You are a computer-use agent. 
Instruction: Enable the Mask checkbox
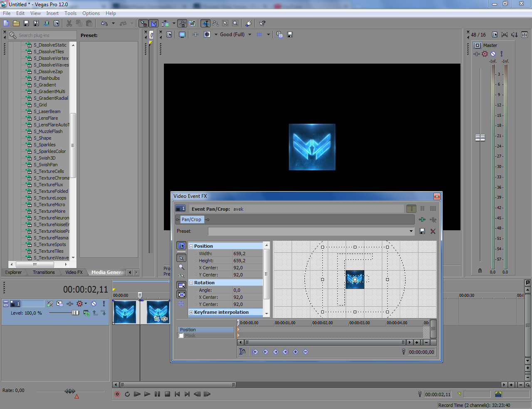coord(181,335)
